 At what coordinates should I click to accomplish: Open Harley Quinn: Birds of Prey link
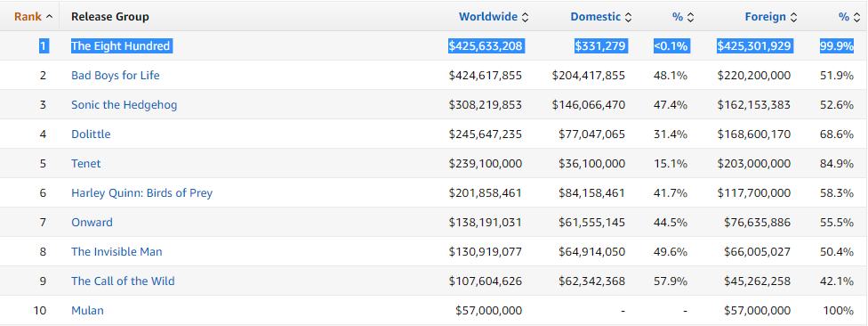[141, 193]
